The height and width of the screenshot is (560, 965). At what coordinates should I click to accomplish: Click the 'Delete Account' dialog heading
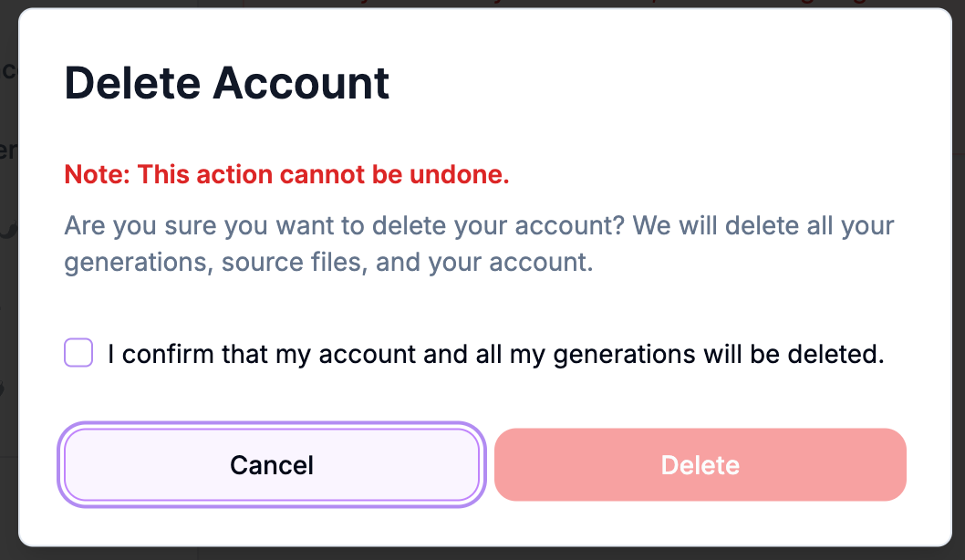coord(226,83)
